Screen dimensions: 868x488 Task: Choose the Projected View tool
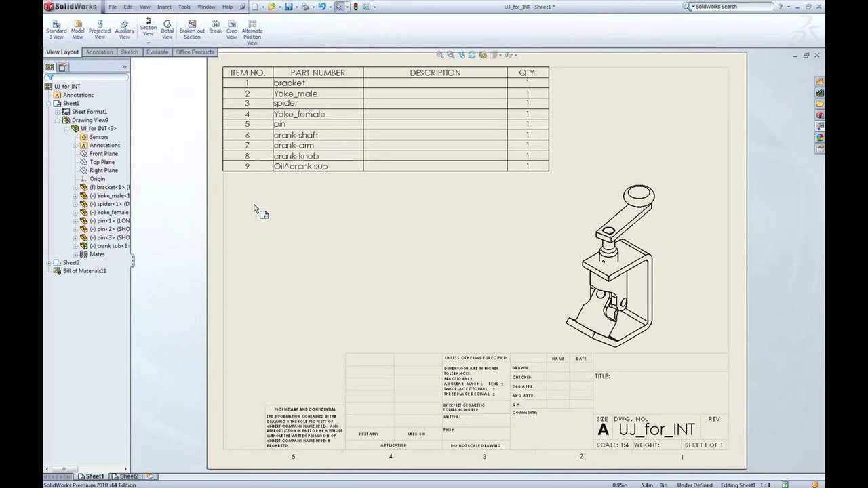100,29
